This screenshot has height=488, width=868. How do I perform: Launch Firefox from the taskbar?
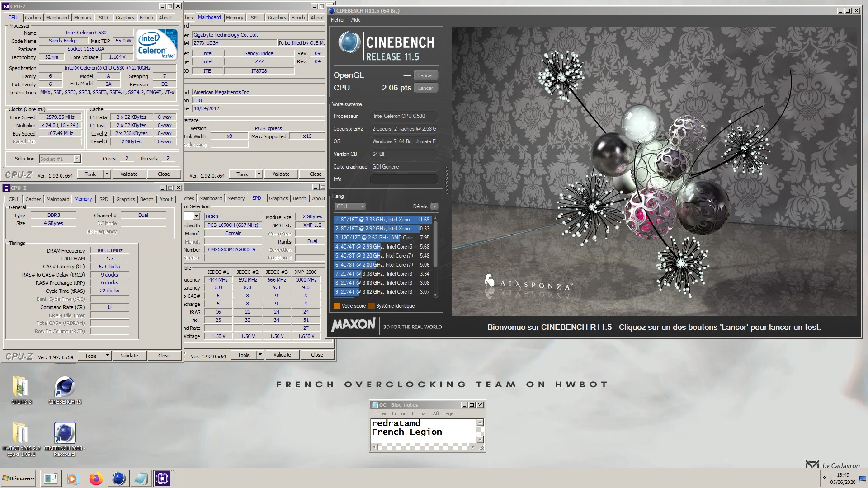pos(96,479)
